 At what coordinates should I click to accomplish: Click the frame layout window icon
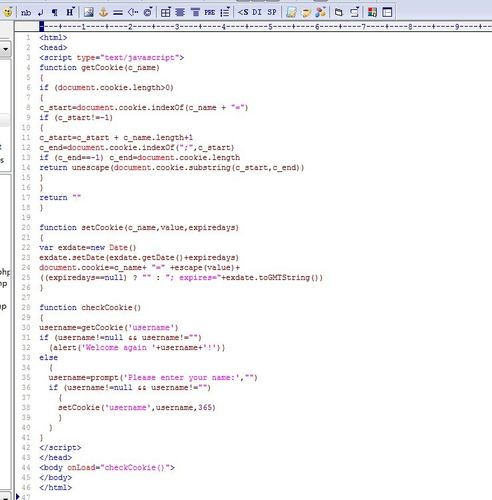[387, 12]
